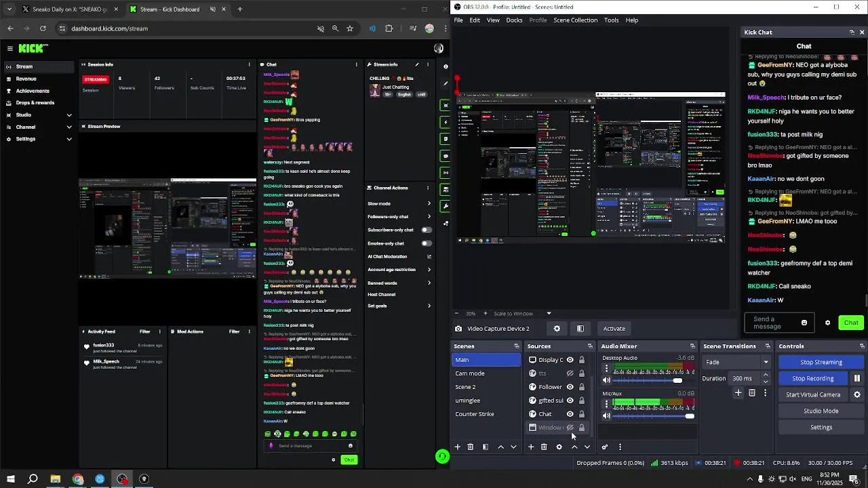Image resolution: width=868 pixels, height=488 pixels.
Task: Move selected source down
Action: click(x=587, y=447)
